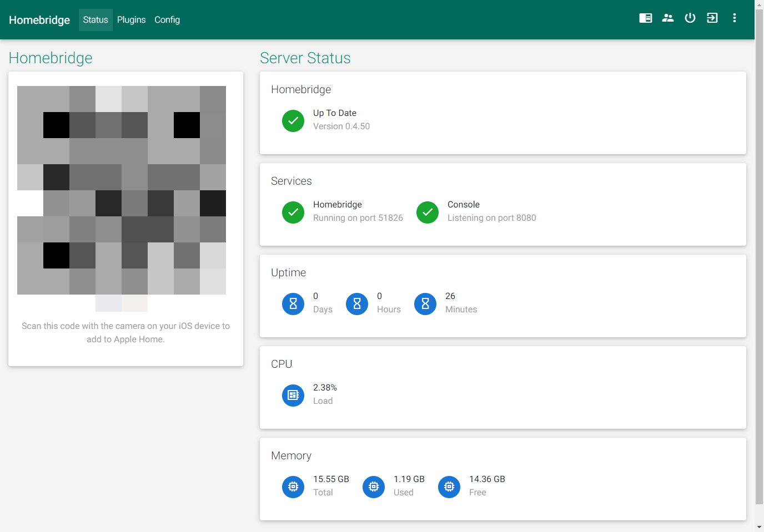
Task: Click the Used memory icon
Action: (x=374, y=487)
